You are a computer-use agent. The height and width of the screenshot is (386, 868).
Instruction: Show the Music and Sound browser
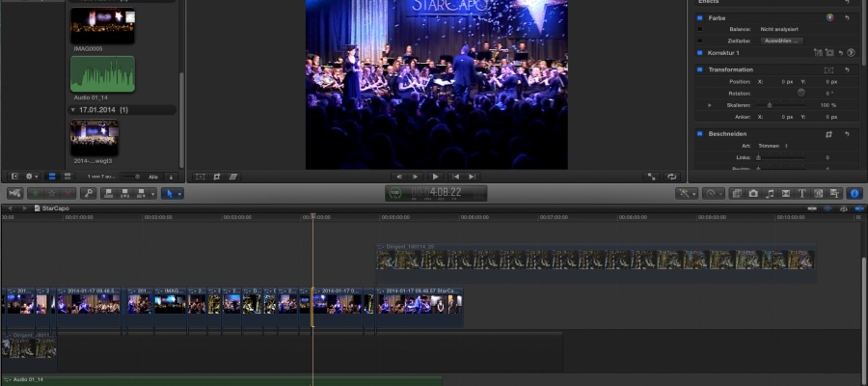pos(770,193)
